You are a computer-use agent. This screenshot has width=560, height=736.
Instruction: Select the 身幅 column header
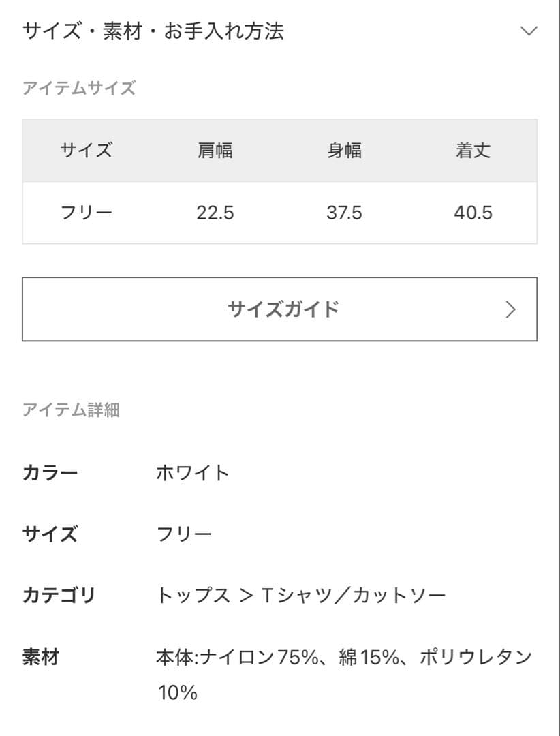click(x=344, y=151)
